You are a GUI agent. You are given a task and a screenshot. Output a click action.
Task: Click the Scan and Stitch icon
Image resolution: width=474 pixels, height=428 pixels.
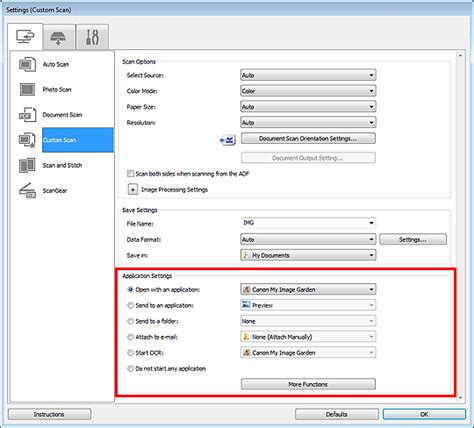[x=27, y=165]
